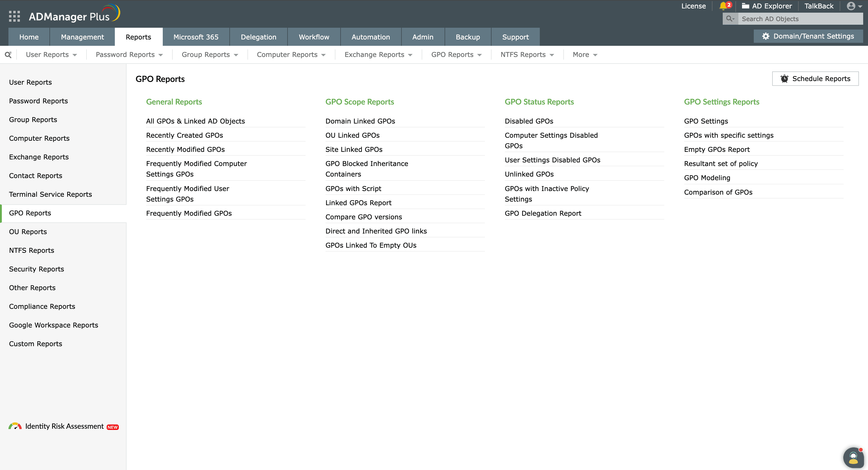Open Identity Risk Assessment gauge
The width and height of the screenshot is (868, 470).
coord(15,426)
